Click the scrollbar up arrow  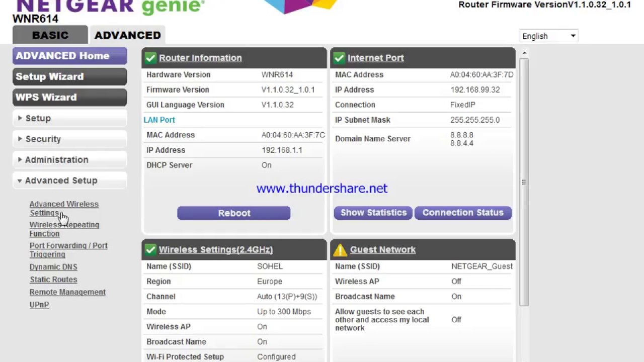pos(524,53)
